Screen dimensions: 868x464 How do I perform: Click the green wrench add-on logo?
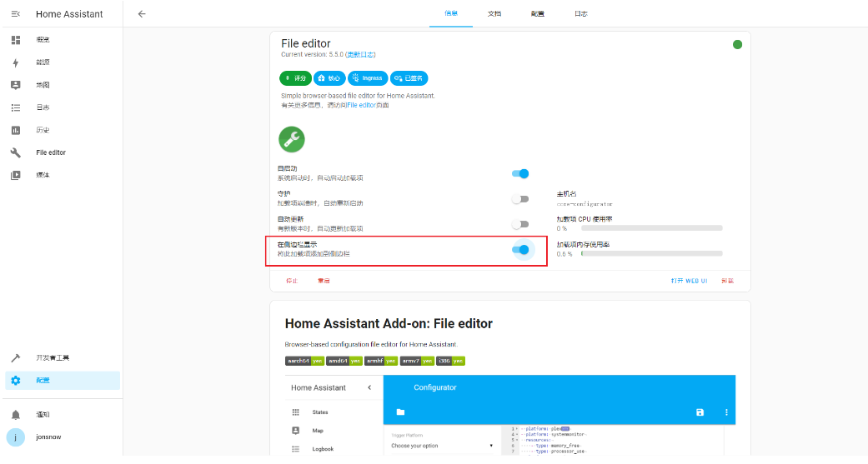(292, 139)
